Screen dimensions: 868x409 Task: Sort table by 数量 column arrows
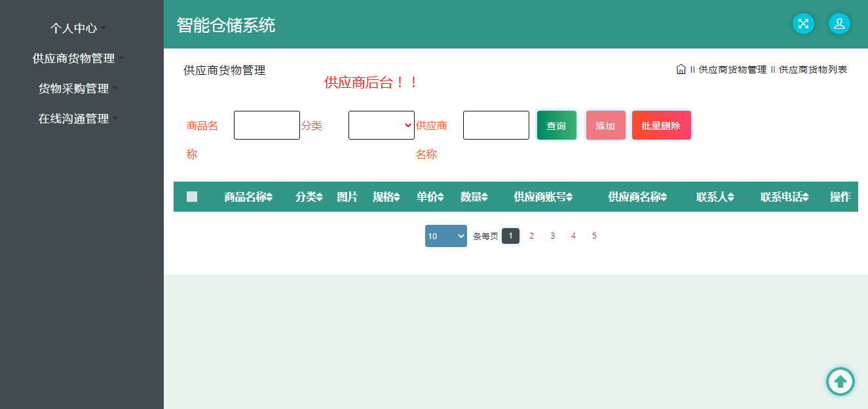[x=485, y=197]
